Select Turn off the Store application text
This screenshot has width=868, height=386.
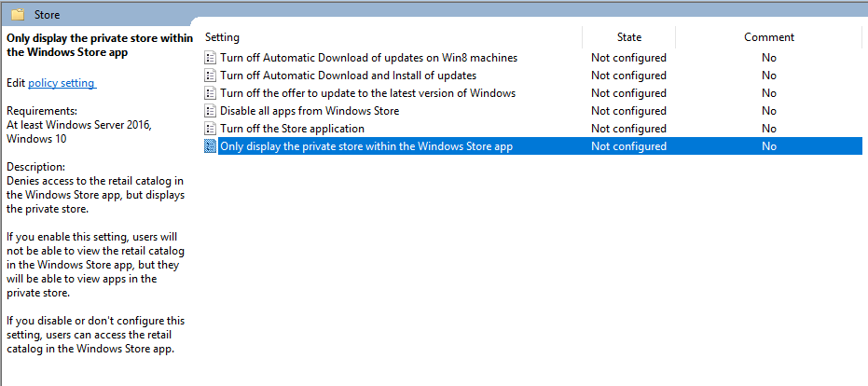point(292,129)
